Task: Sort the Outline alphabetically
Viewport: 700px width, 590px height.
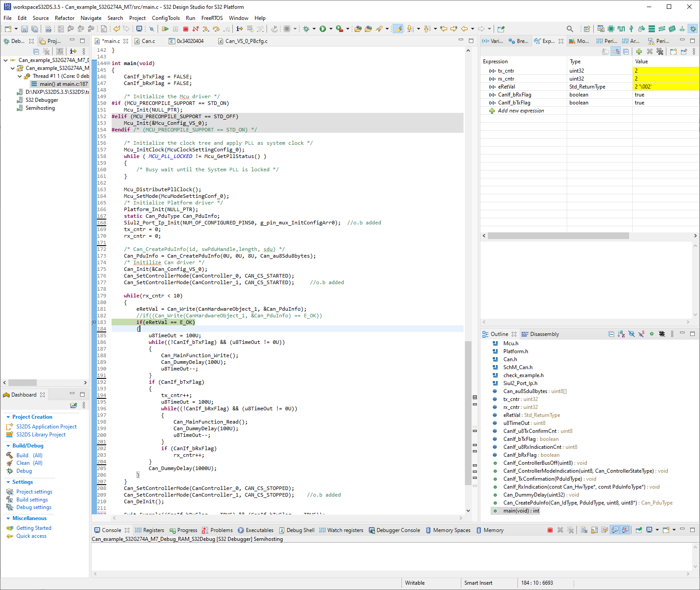Action: tap(621, 334)
